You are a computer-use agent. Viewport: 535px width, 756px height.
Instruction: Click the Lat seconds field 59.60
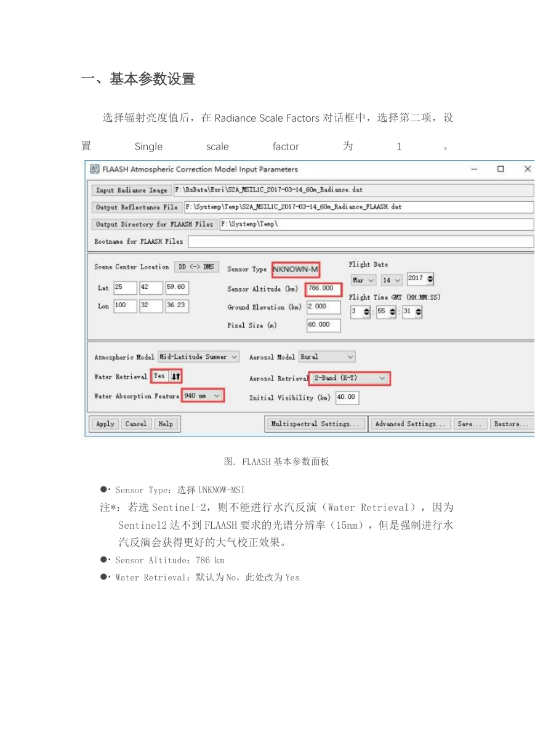pos(177,288)
